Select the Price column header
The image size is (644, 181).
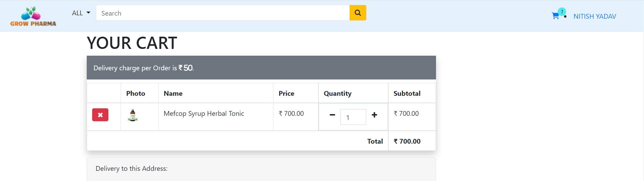click(286, 93)
